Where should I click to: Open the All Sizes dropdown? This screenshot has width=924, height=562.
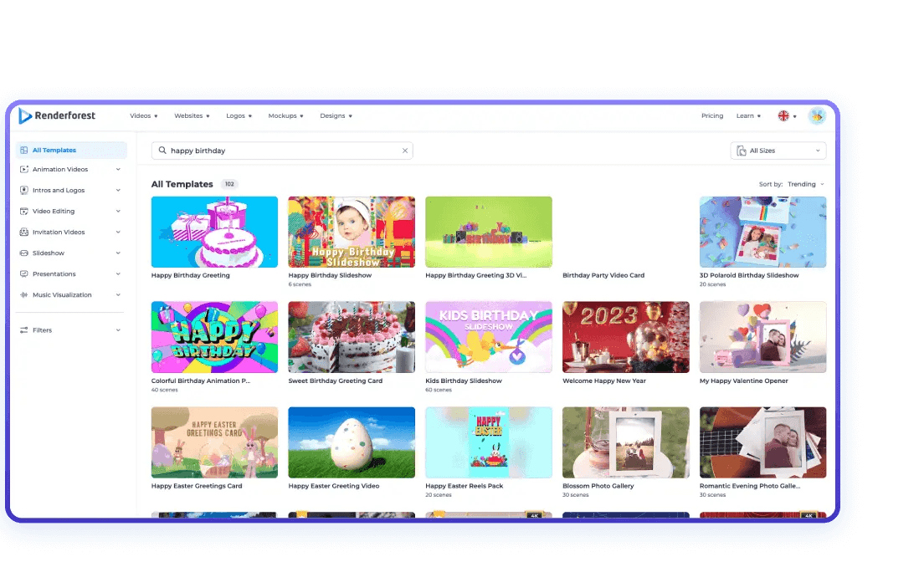tap(778, 151)
